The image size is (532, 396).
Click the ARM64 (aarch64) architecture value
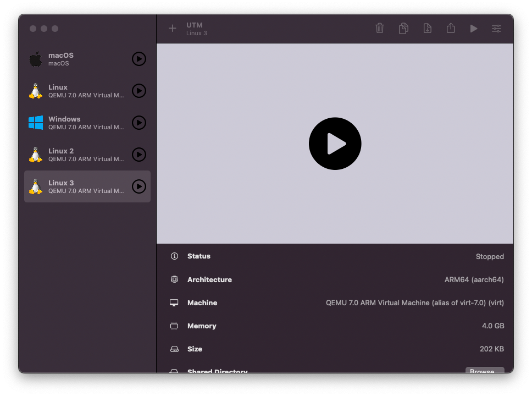click(474, 280)
